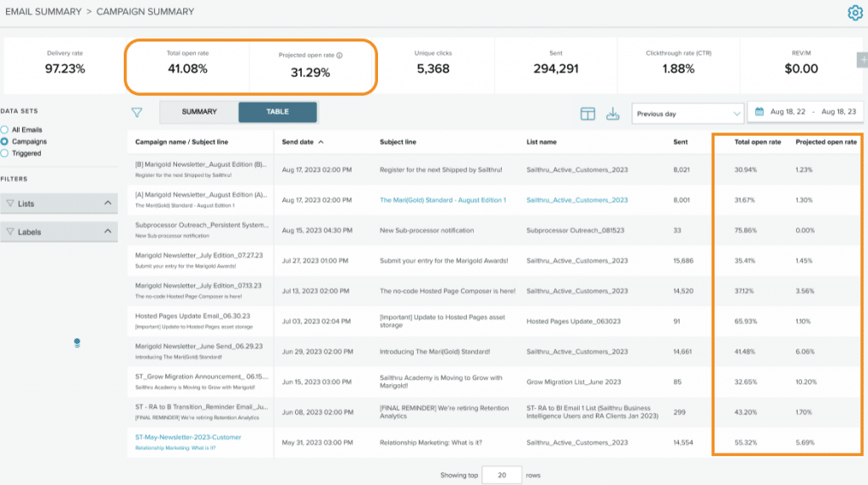
Task: Switch to the Summary view tab
Action: click(199, 112)
